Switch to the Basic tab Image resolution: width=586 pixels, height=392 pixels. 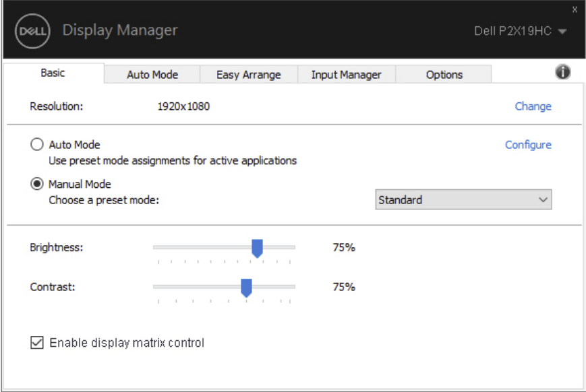pos(53,73)
